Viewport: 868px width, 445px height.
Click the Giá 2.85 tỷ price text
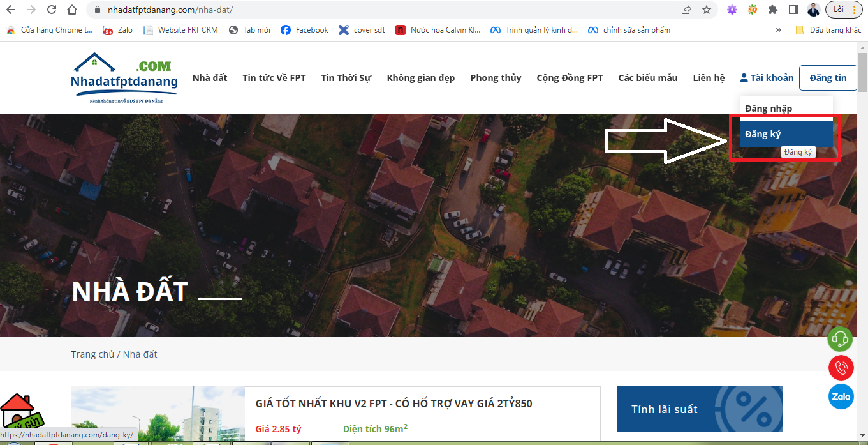[279, 429]
